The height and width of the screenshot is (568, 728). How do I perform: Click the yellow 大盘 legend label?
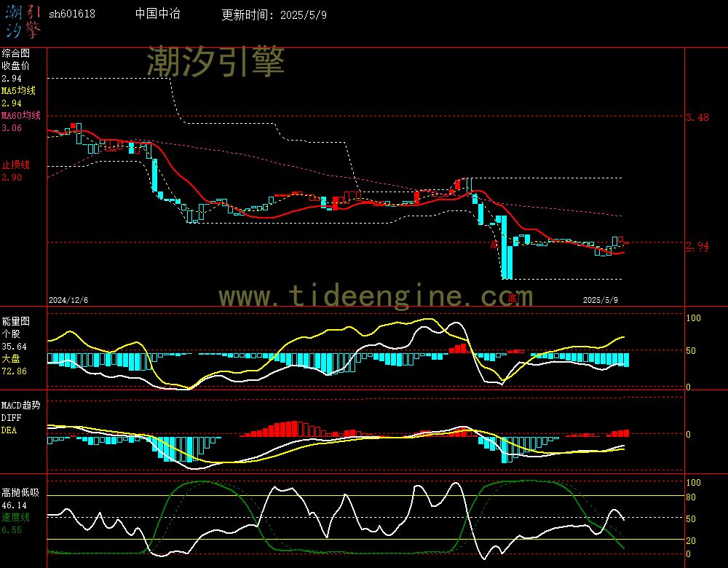tap(11, 358)
